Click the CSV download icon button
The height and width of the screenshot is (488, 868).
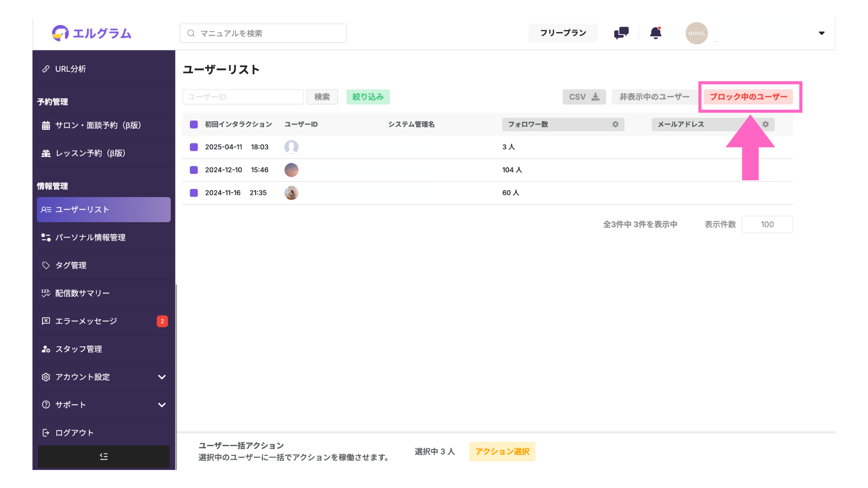584,97
